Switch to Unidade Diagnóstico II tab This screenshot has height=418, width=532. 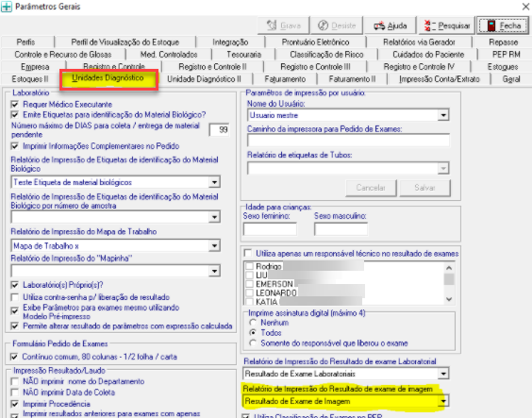pos(205,79)
